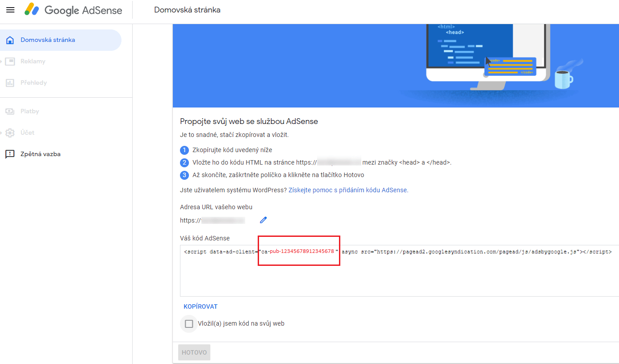Open Platby from the sidebar

[30, 112]
